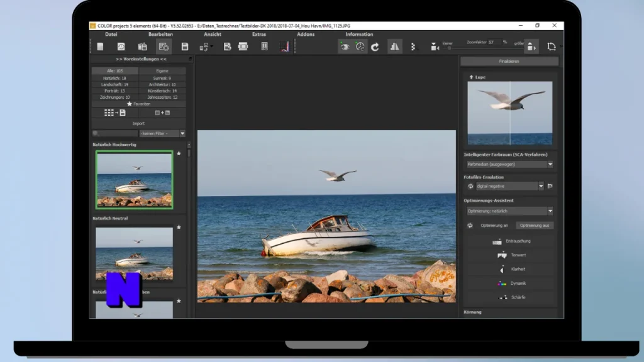Click the blank document icon in the toolbar
The image size is (644, 362).
click(100, 47)
